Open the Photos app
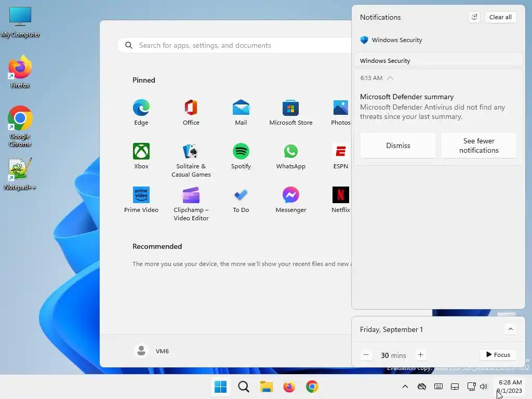Viewport: 532px width, 399px height. pos(341,112)
